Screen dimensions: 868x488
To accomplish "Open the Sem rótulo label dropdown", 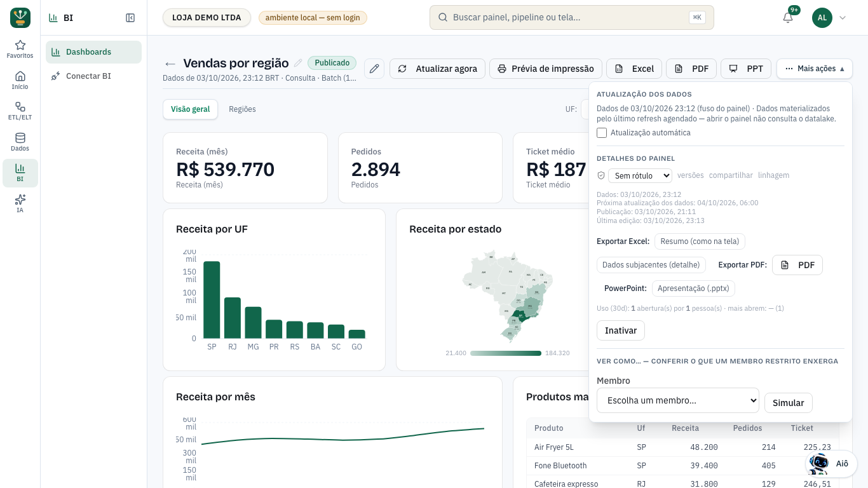I will pos(640,175).
